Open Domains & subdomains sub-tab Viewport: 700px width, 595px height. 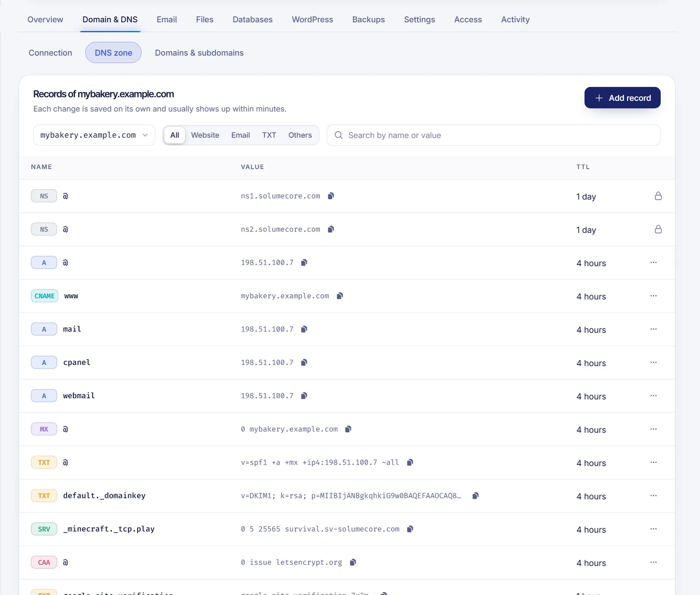click(x=199, y=53)
